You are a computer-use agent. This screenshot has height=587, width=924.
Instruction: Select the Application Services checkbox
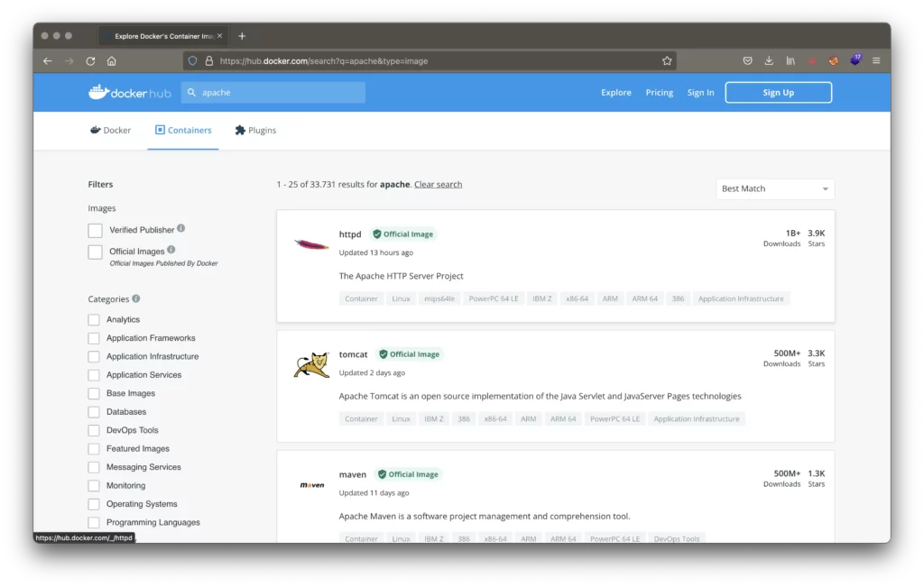[x=94, y=375]
